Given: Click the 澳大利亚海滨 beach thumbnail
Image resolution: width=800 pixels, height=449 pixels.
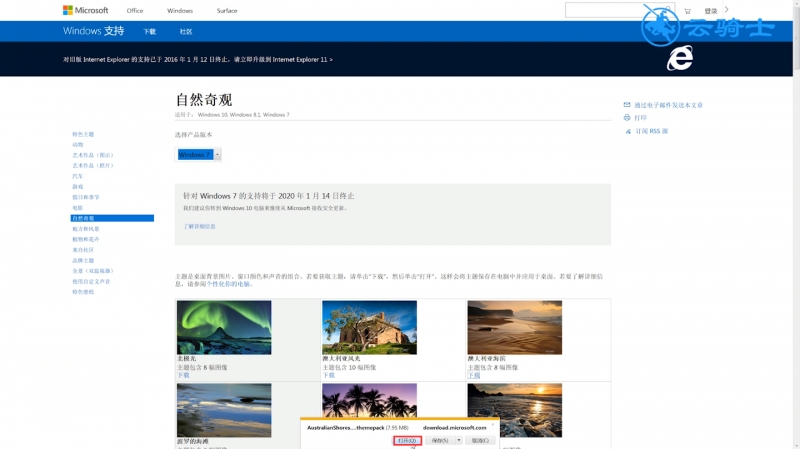Looking at the screenshot, I should (514, 327).
